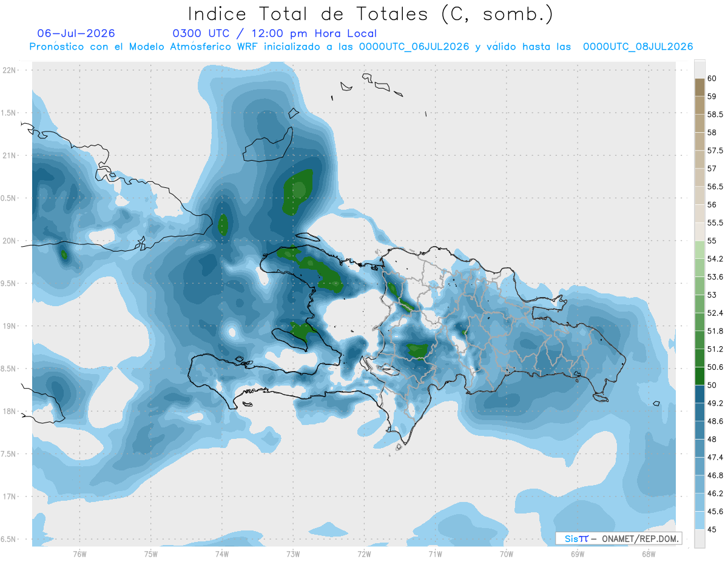Click the '55.5' value on the color scale

[714, 222]
